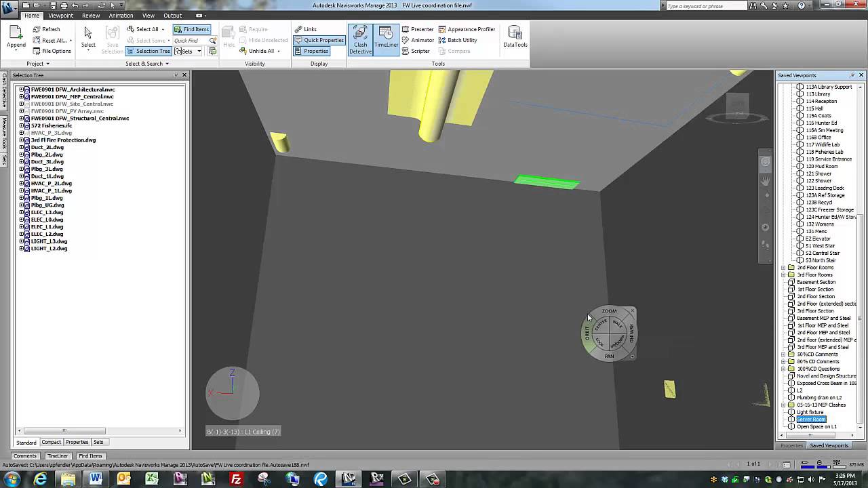Switch to Sets tab in Selection Tree
Image resolution: width=868 pixels, height=488 pixels.
coord(98,442)
